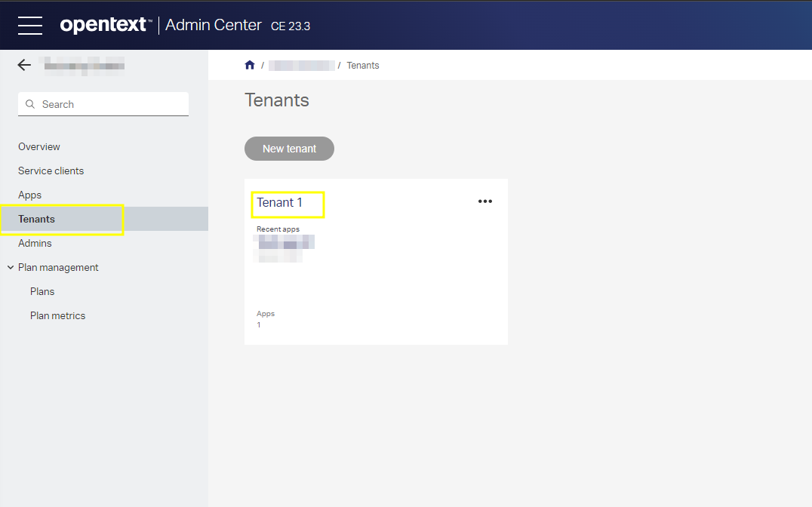Collapse the Plan management section
Image resolution: width=812 pixels, height=507 pixels.
tap(10, 267)
